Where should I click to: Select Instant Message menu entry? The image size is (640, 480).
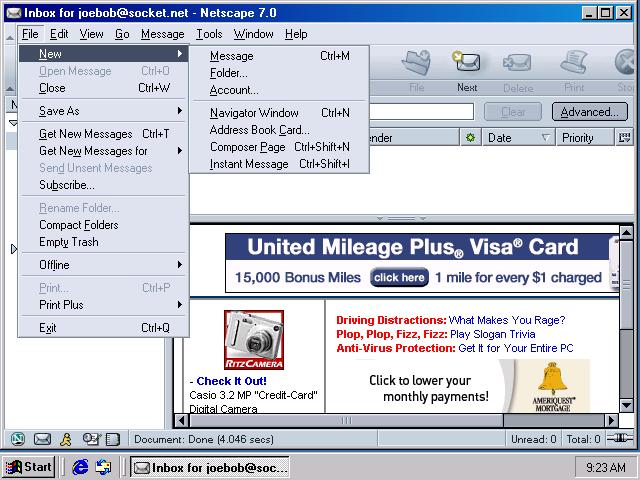[x=280, y=164]
